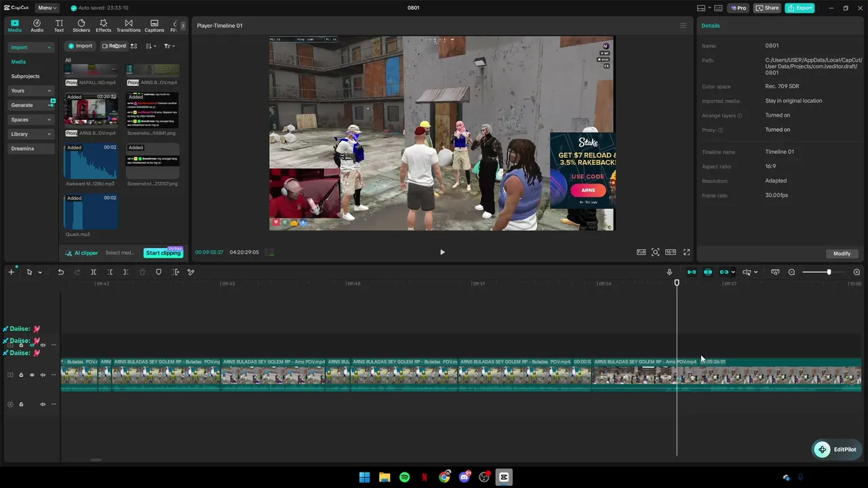Switch to the Text tab

point(59,26)
